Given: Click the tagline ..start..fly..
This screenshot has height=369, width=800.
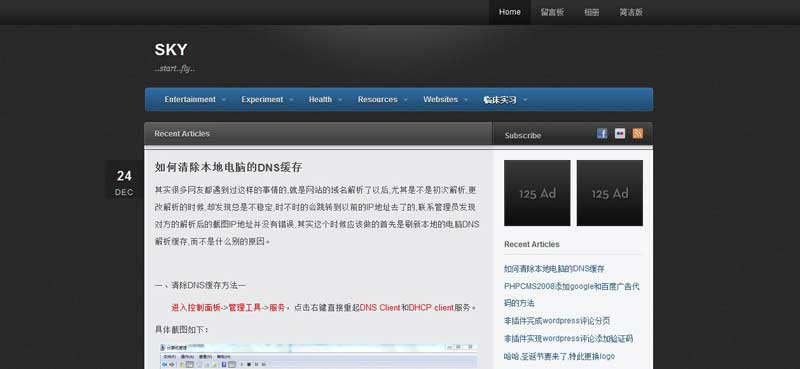Looking at the screenshot, I should click(174, 68).
